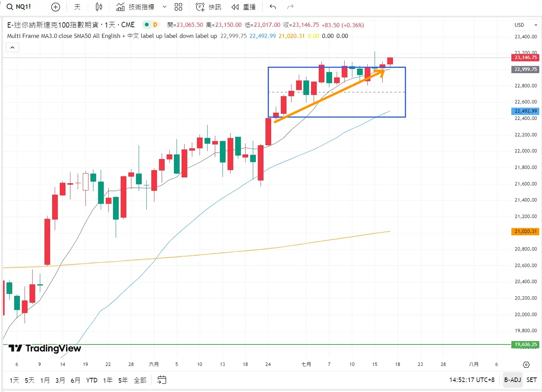The width and height of the screenshot is (542, 392).
Task: Open the candlestick chart type icon
Action: (x=99, y=7)
